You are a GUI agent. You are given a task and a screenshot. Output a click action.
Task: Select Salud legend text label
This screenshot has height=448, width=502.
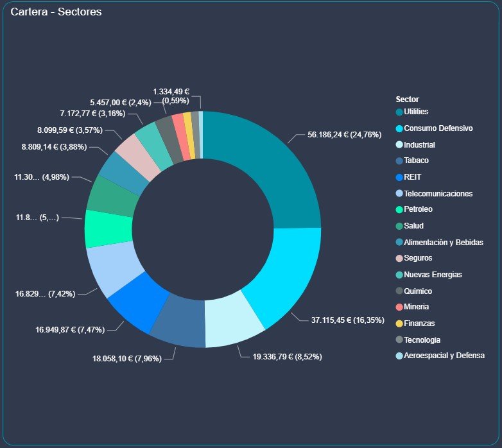tap(414, 226)
